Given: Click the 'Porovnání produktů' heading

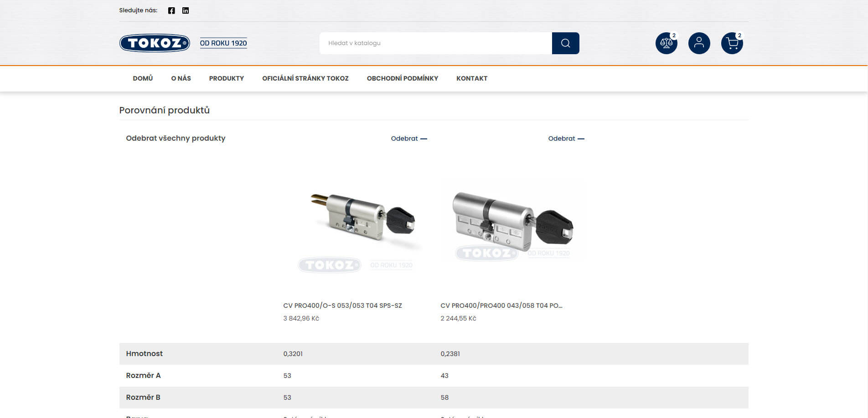Looking at the screenshot, I should click(x=164, y=110).
